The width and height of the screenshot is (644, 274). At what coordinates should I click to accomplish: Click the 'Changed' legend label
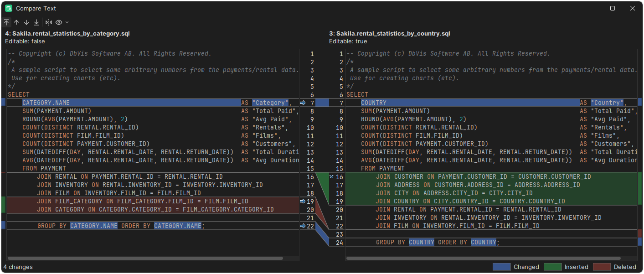(526, 267)
